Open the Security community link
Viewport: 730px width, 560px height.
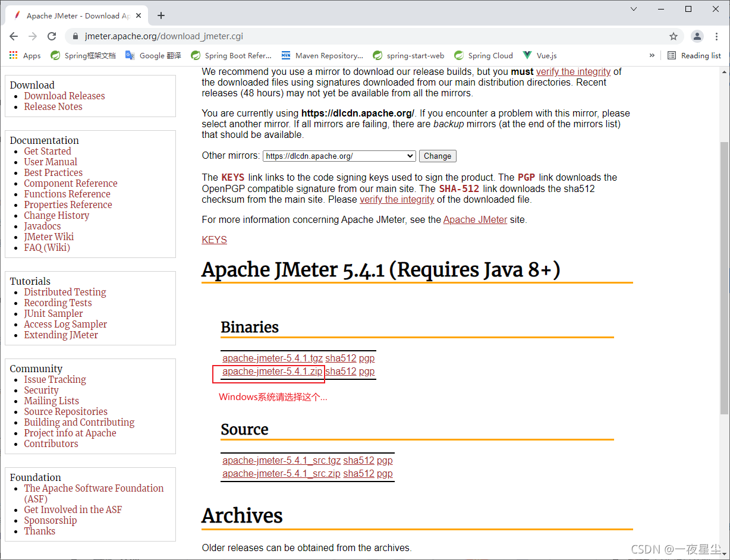point(41,390)
